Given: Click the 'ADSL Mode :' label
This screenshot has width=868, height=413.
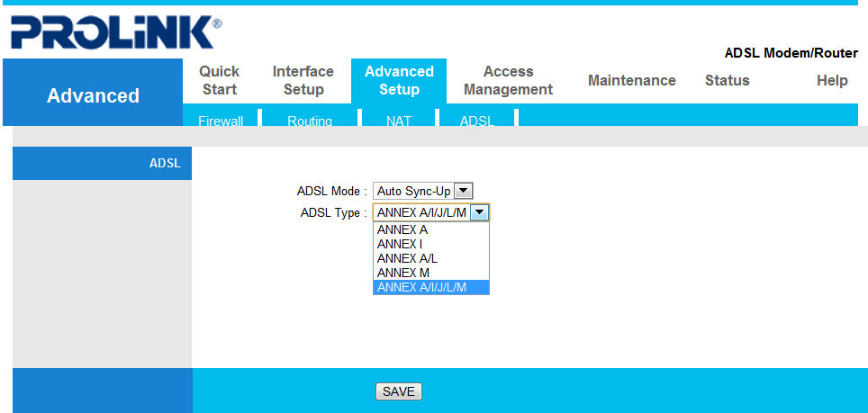Looking at the screenshot, I should [332, 192].
